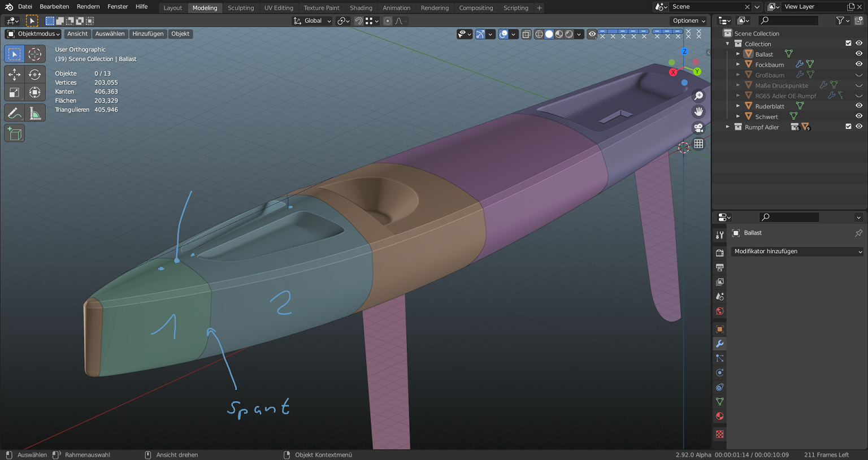Viewport: 868px width, 460px height.
Task: Click the Hinzufügen header button
Action: point(147,34)
